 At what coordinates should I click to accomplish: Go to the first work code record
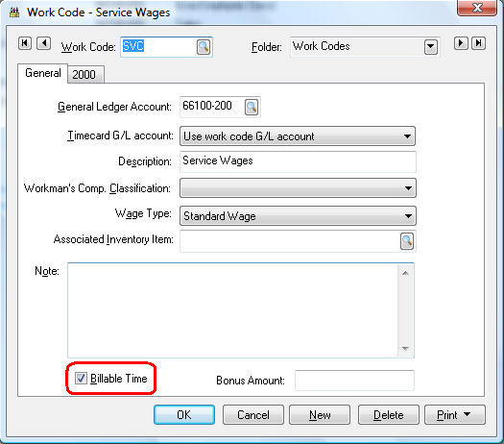click(25, 43)
